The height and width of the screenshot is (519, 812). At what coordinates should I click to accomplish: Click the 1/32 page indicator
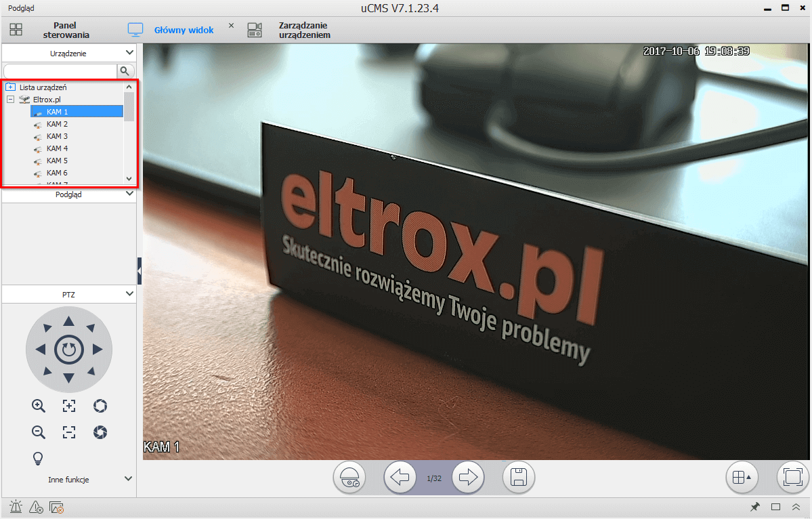click(434, 478)
